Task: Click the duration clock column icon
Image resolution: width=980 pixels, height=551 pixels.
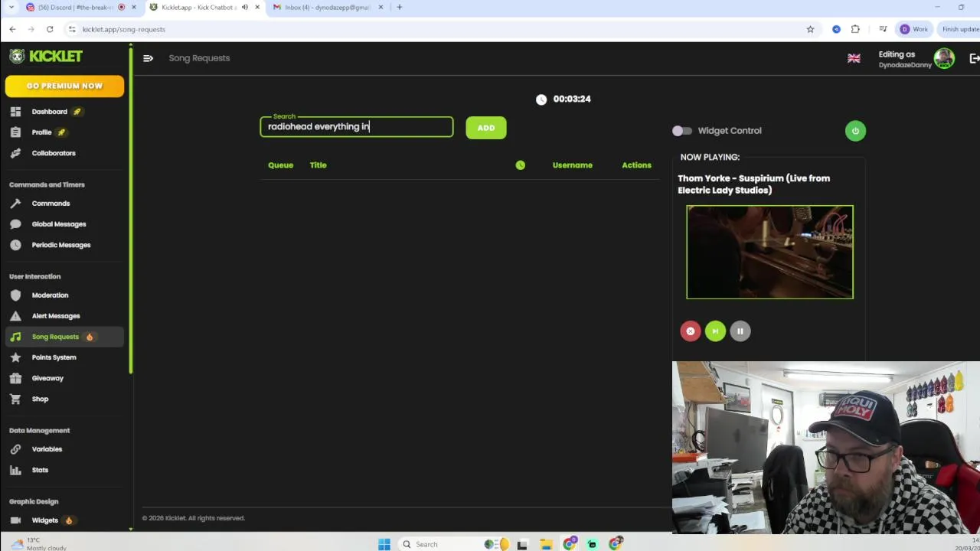Action: (521, 165)
